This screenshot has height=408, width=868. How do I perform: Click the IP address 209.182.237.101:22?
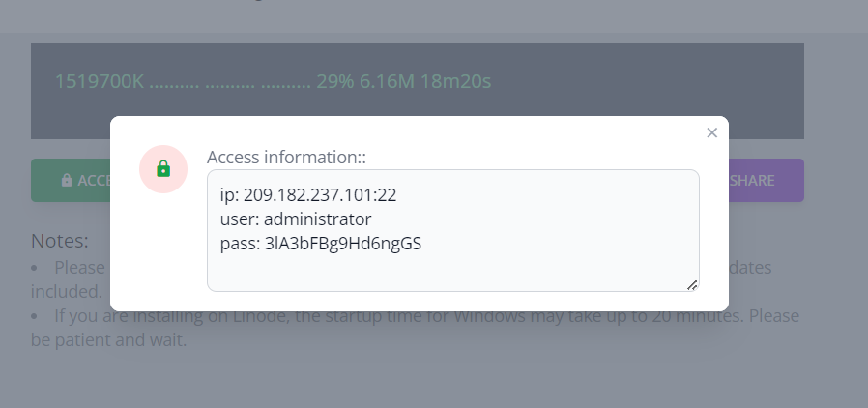tap(320, 195)
